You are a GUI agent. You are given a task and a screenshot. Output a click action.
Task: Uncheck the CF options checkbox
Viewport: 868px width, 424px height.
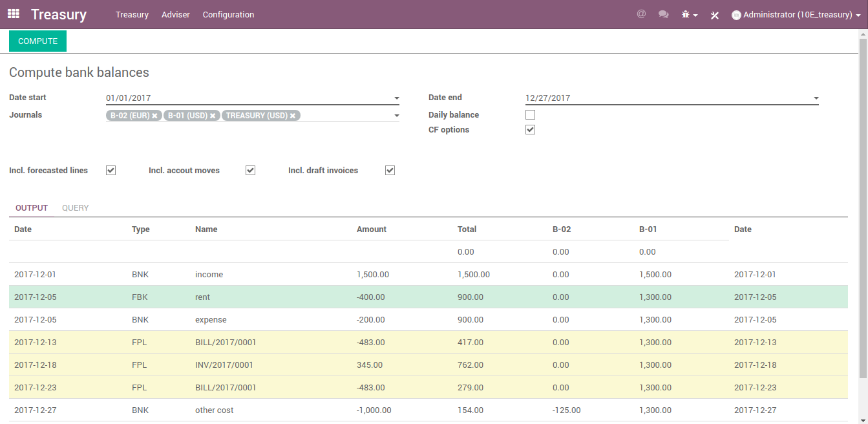(530, 130)
